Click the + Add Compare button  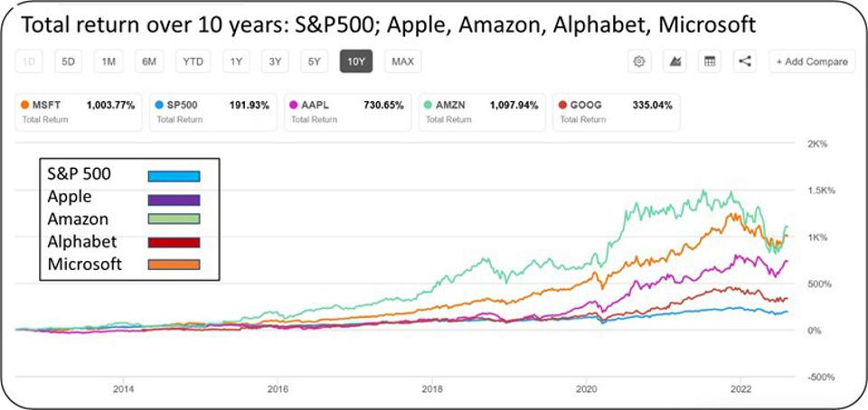(811, 61)
